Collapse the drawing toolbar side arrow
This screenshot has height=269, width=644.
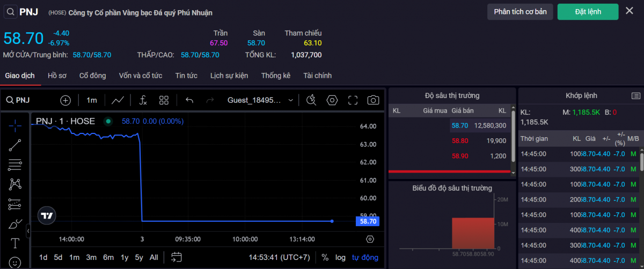tap(28, 231)
